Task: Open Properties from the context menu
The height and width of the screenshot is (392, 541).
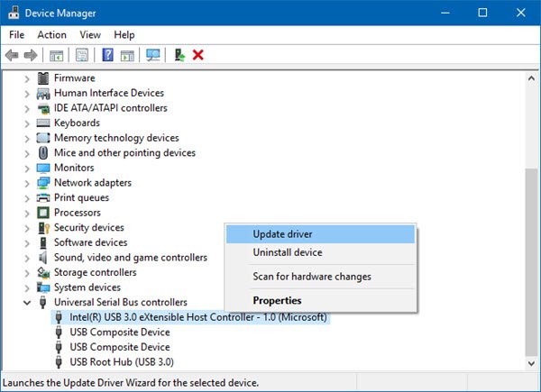Action: click(x=320, y=300)
